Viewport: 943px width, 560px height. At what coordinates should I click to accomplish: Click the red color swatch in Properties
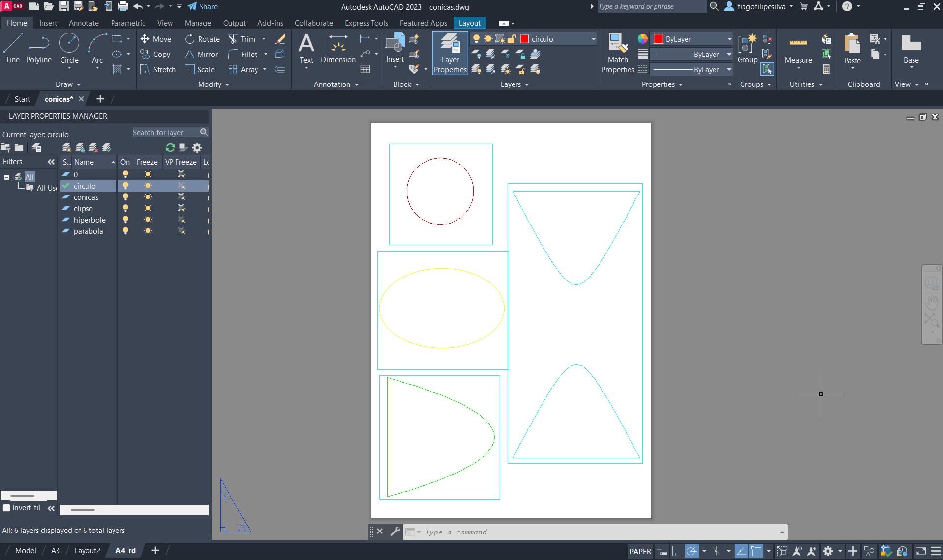click(x=658, y=39)
